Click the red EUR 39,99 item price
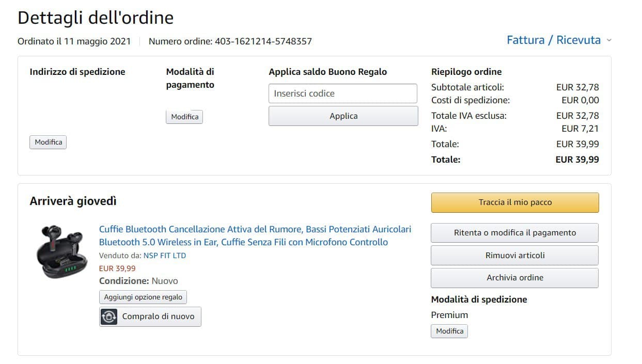This screenshot has width=642, height=364. pos(117,268)
